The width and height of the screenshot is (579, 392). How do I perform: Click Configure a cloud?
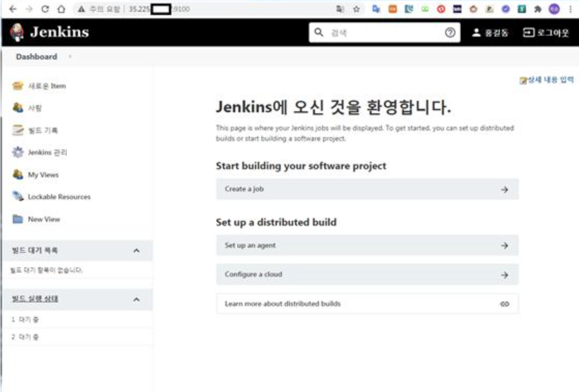point(367,275)
